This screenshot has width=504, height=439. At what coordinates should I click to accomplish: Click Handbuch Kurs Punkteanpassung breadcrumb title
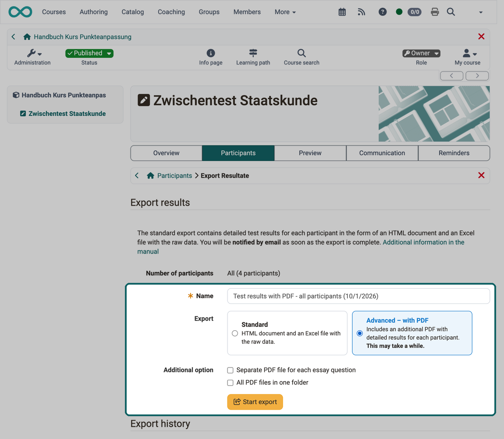tap(82, 37)
